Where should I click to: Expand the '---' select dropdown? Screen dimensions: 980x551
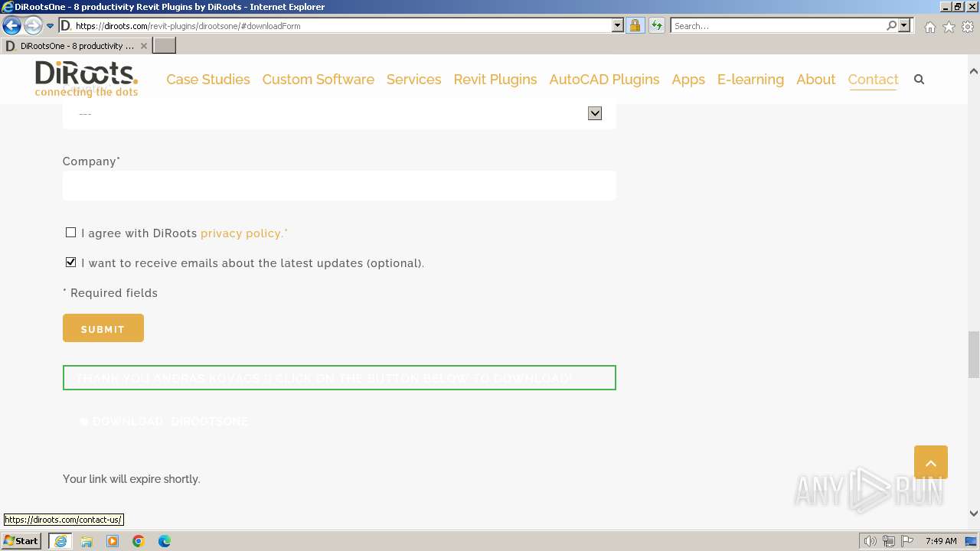pos(339,114)
